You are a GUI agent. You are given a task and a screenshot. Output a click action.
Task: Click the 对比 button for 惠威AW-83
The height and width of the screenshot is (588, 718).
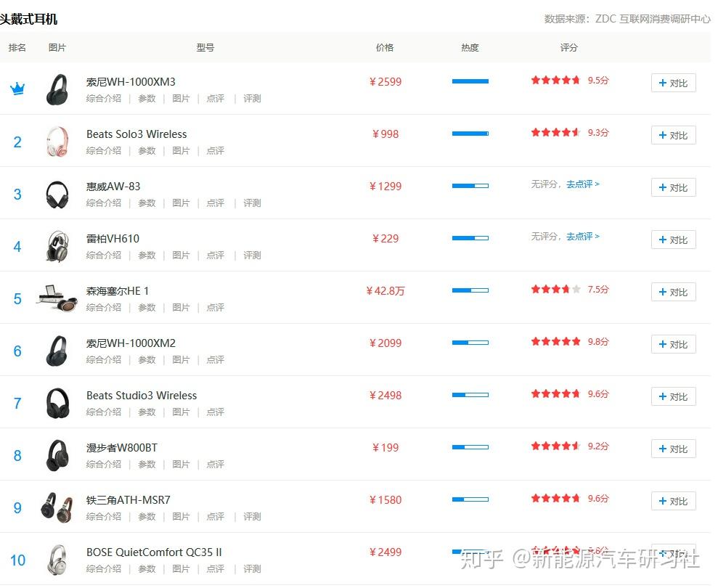(673, 187)
